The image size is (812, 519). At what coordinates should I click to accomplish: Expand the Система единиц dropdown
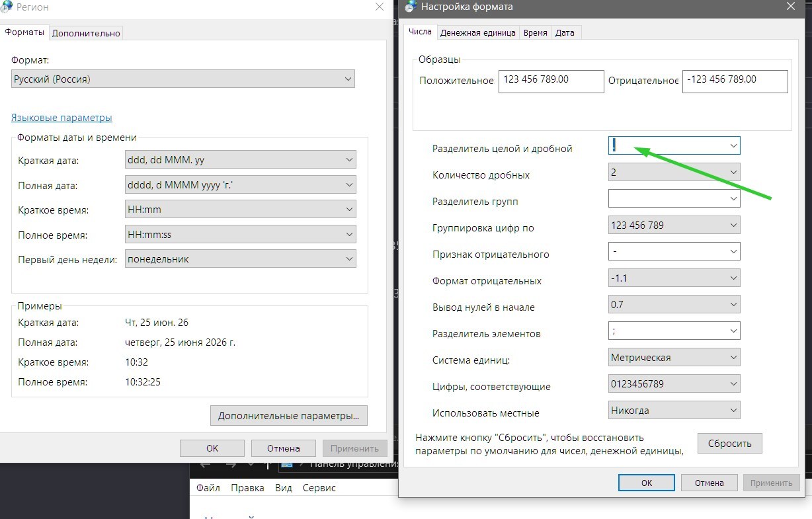tap(674, 357)
